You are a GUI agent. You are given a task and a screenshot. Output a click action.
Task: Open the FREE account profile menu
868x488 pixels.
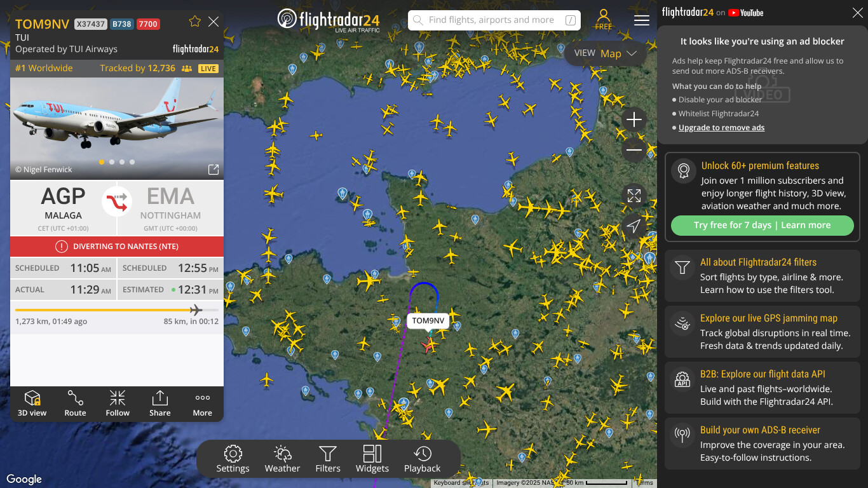(604, 20)
